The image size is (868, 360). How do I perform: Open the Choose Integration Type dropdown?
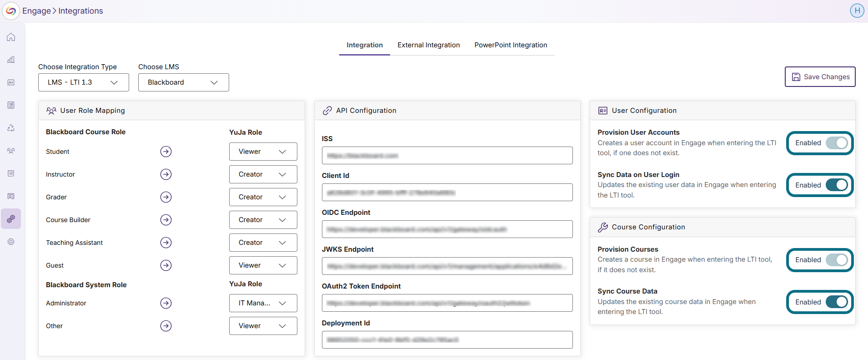click(x=84, y=82)
